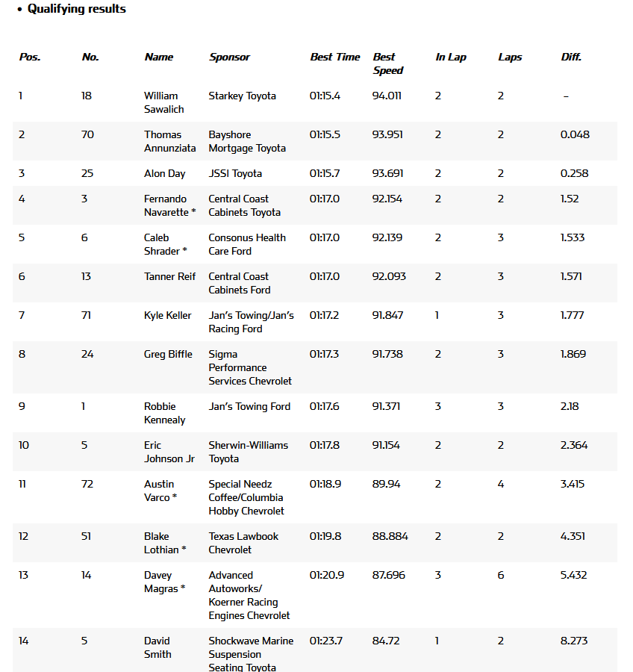The width and height of the screenshot is (633, 672).
Task: Click Tanner Reif's row name
Action: (x=169, y=276)
